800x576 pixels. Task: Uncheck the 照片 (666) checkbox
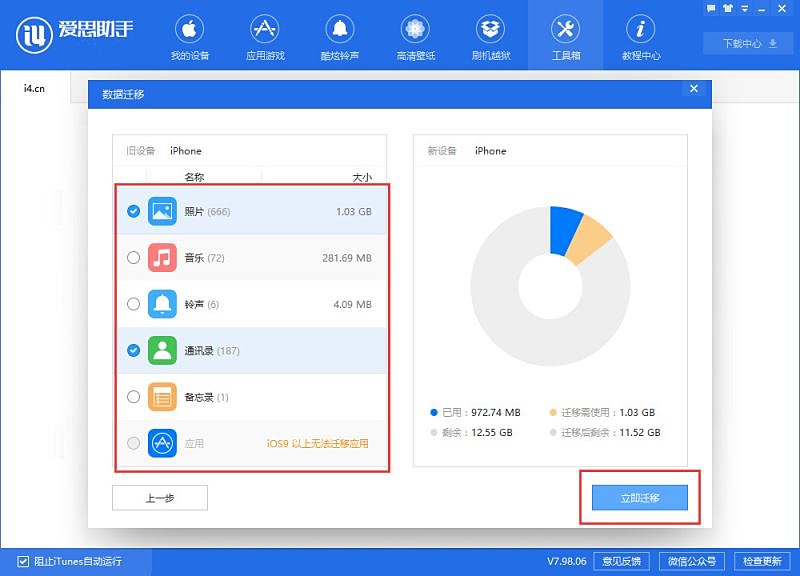coord(134,211)
